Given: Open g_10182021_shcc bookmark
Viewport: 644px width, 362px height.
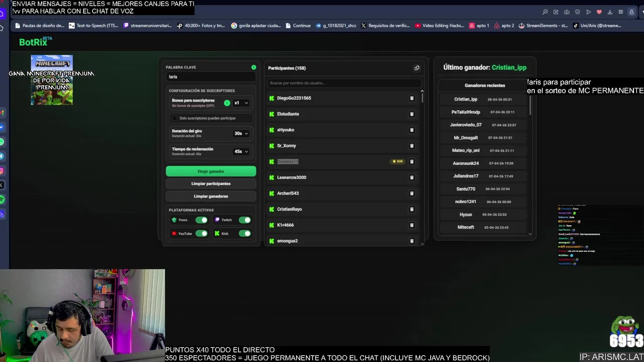Looking at the screenshot, I should (x=336, y=26).
